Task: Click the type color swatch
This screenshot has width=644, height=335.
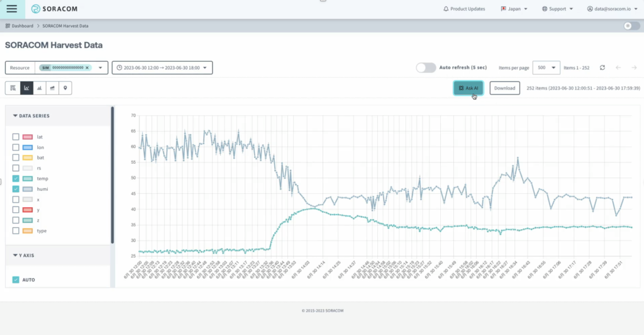Action: point(28,230)
